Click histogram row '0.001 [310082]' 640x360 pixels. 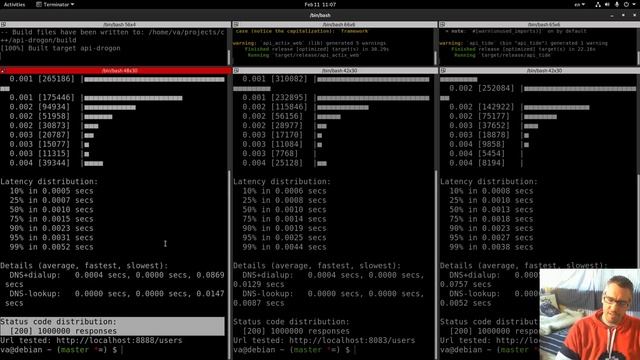coord(336,79)
